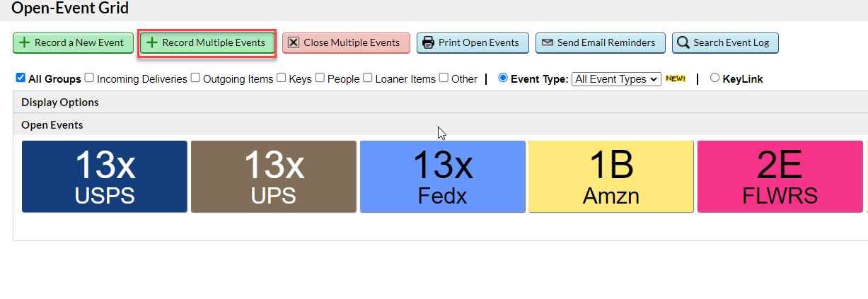Open the All Event Types dropdown
Image resolution: width=868 pixels, height=299 pixels.
(x=616, y=79)
